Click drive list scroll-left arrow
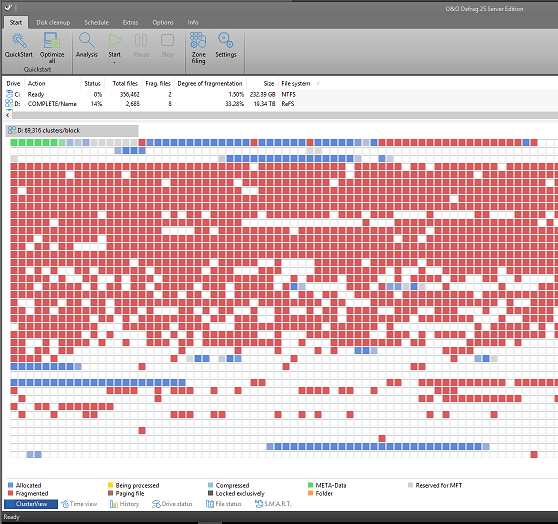This screenshot has width=558, height=524. 8,115
